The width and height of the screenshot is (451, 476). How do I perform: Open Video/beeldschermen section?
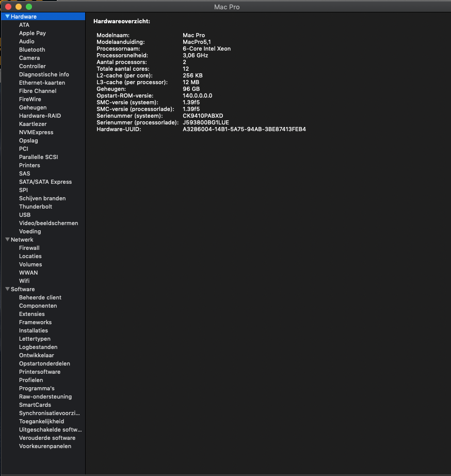49,223
